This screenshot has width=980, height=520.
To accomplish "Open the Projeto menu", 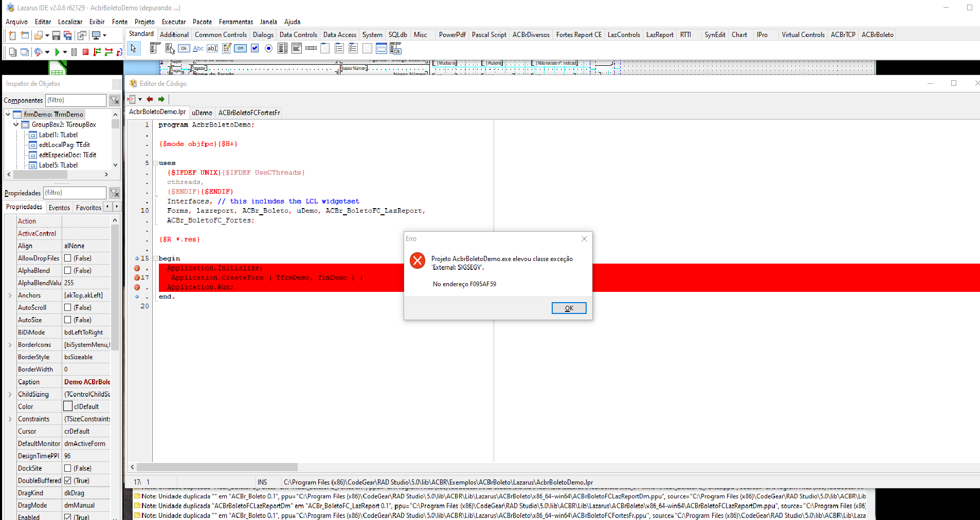I will 144,22.
